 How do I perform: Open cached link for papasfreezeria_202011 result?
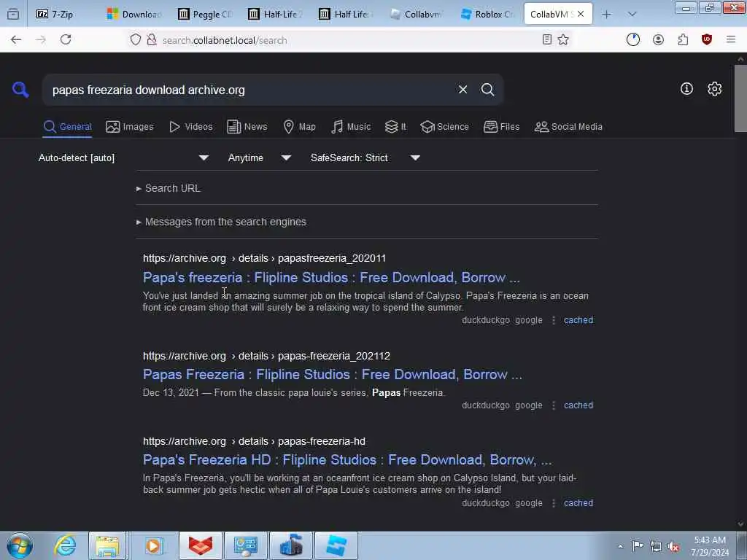[578, 320]
